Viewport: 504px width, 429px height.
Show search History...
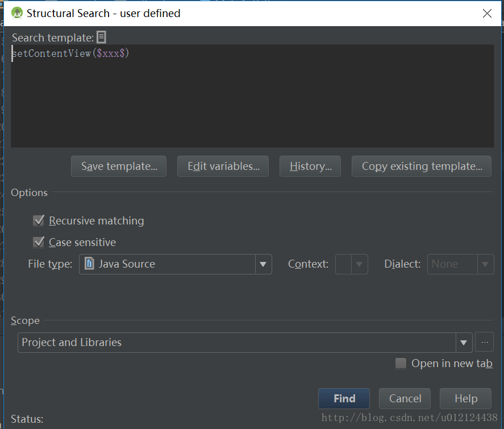(x=310, y=166)
